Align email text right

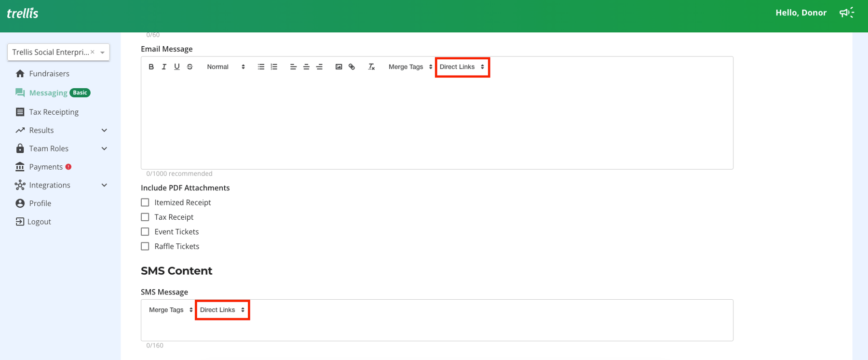319,67
